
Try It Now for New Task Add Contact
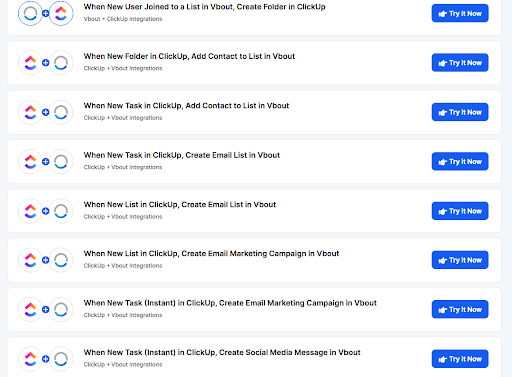460,112
